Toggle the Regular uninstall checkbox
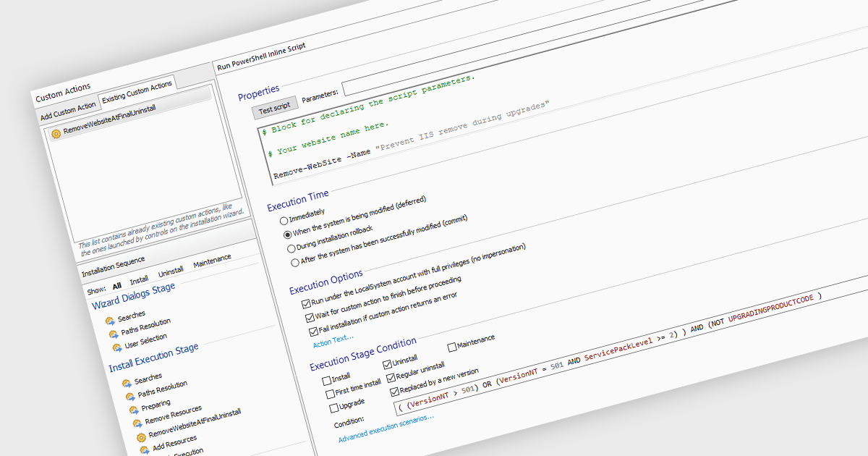 (x=391, y=377)
